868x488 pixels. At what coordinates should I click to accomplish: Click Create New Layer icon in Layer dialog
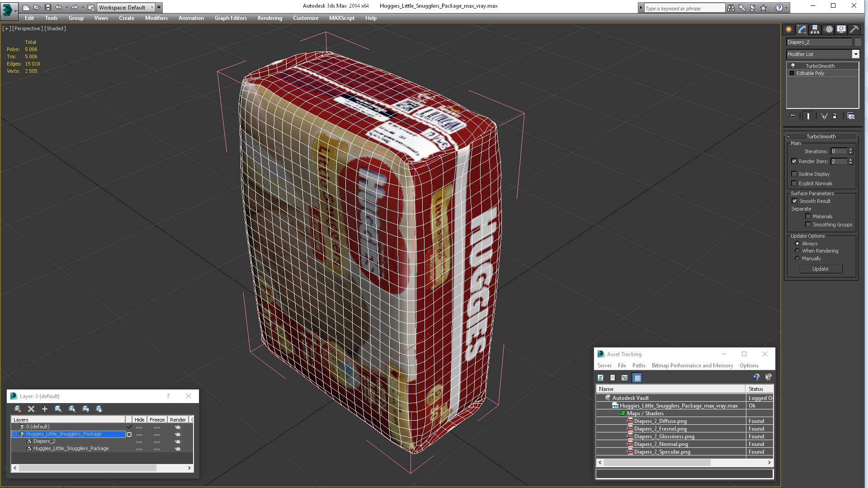pos(18,409)
